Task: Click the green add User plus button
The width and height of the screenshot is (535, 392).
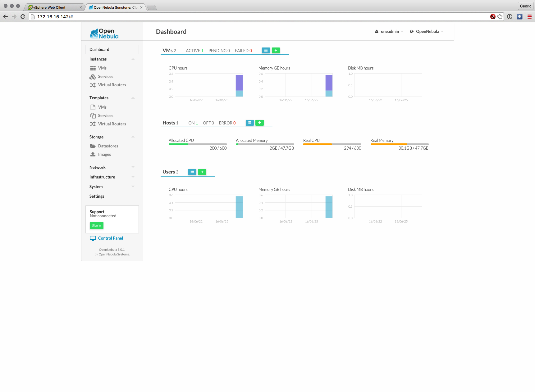Action: pos(202,172)
